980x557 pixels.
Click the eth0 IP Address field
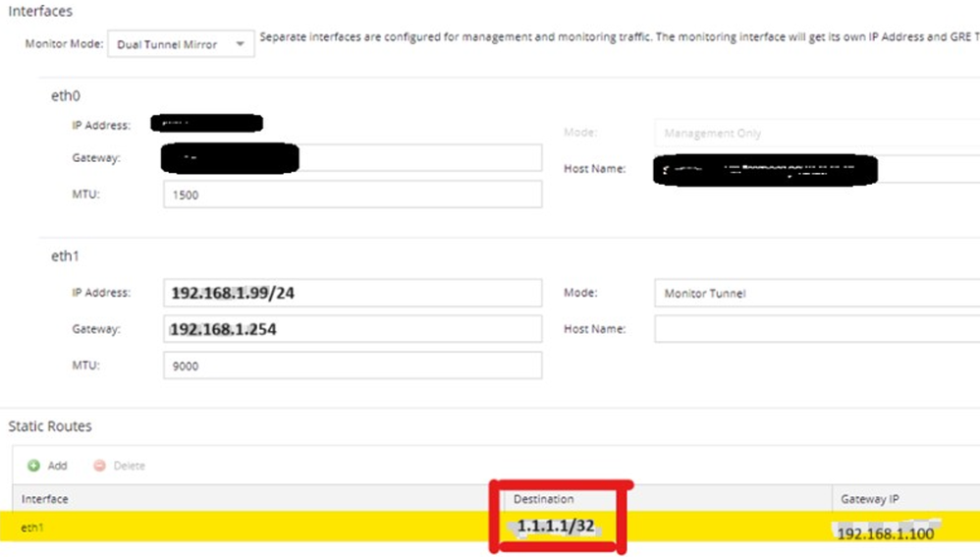207,124
